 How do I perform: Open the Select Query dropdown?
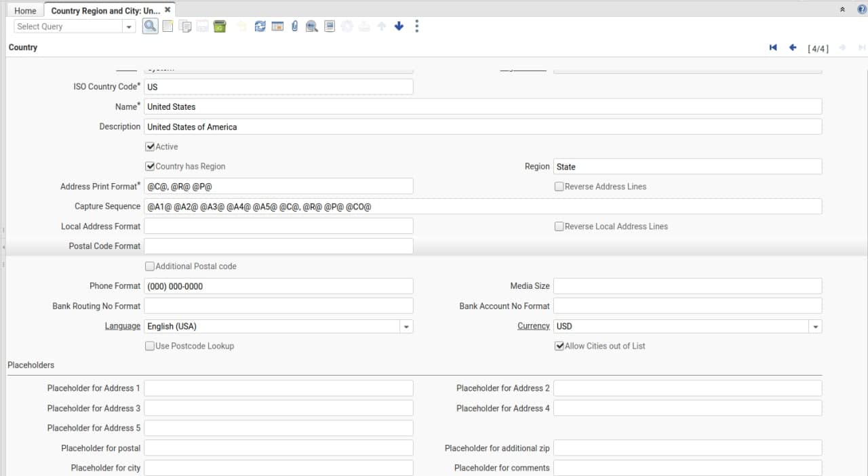(x=129, y=26)
